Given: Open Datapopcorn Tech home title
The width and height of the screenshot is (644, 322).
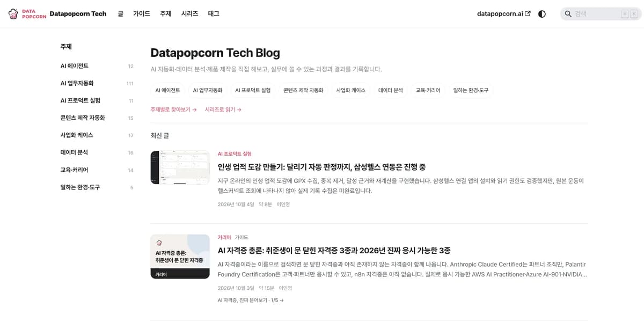Looking at the screenshot, I should pos(78,14).
